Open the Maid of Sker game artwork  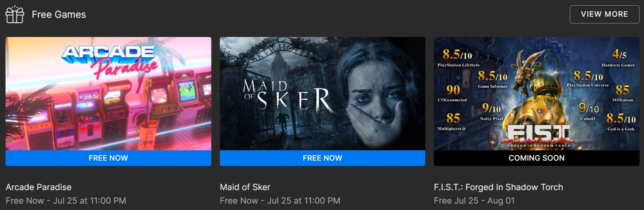[322, 93]
